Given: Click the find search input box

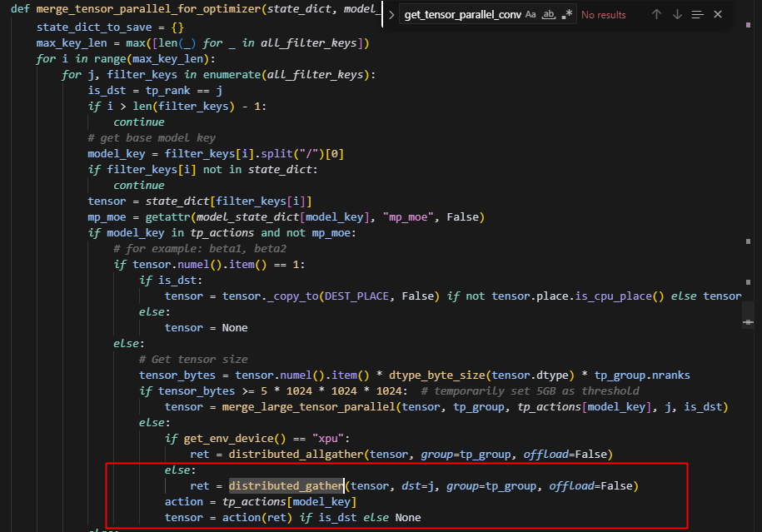Looking at the screenshot, I should 457,15.
